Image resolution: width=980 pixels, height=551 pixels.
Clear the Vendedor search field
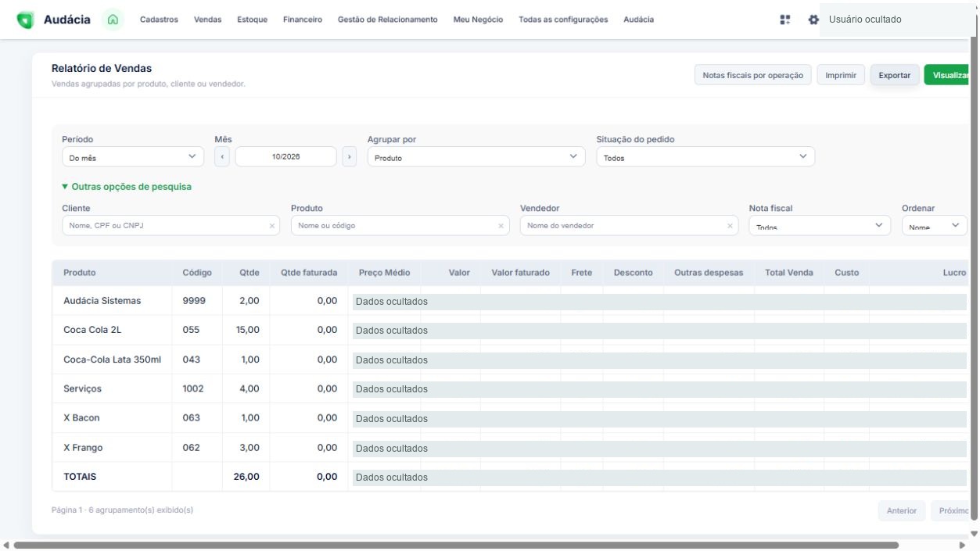coord(731,226)
